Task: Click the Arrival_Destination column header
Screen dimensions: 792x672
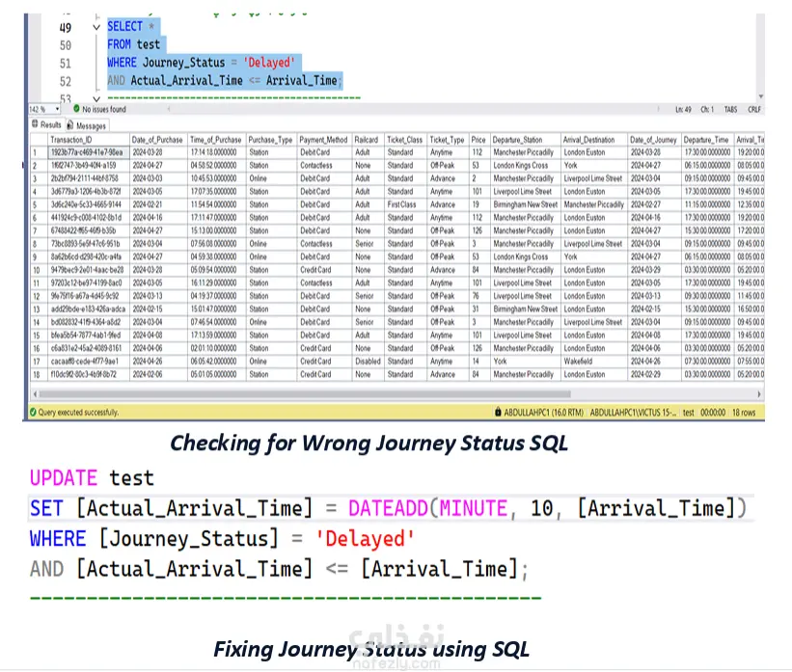Action: [x=594, y=140]
